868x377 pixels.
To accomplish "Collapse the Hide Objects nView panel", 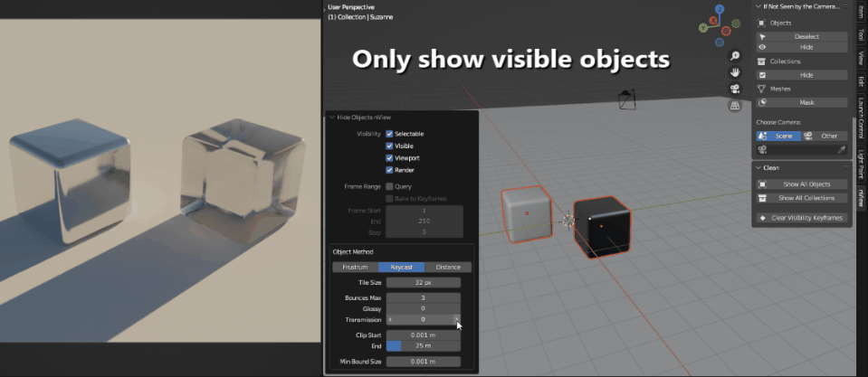I will [332, 117].
